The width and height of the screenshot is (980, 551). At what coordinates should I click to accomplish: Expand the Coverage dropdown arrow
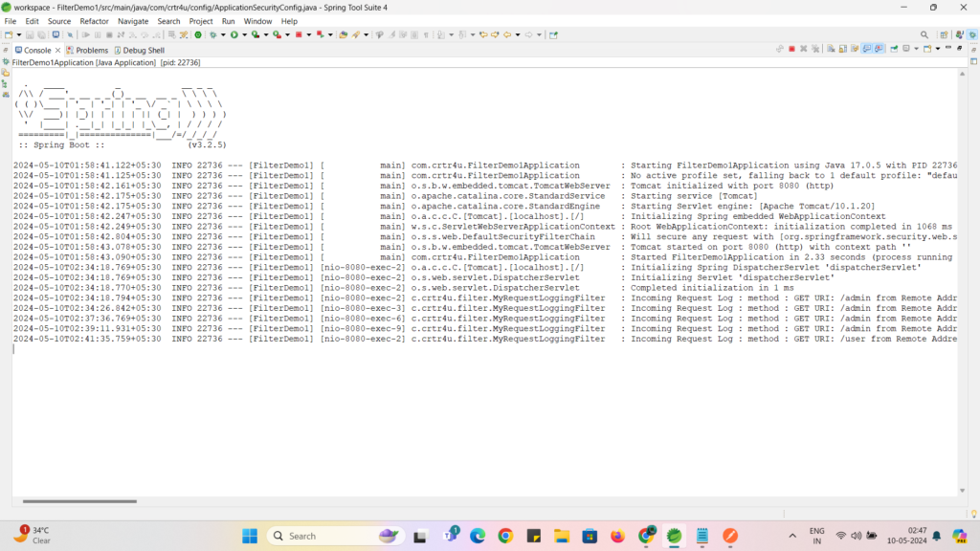point(266,35)
